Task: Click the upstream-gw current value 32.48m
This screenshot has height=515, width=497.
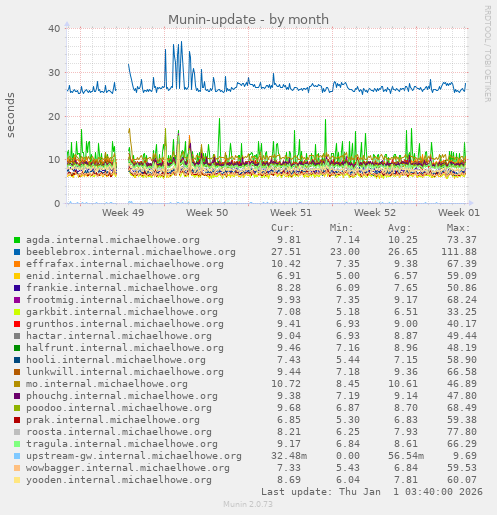Action: tap(289, 456)
